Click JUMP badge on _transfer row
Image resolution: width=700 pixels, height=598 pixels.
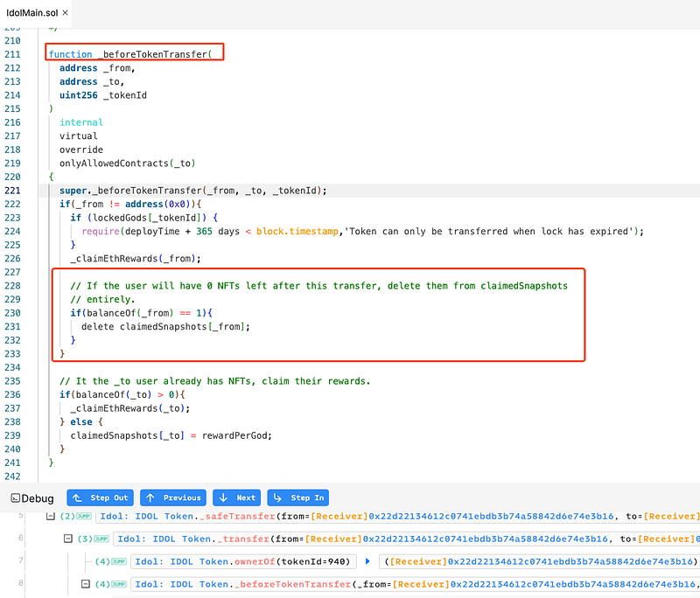(100, 539)
